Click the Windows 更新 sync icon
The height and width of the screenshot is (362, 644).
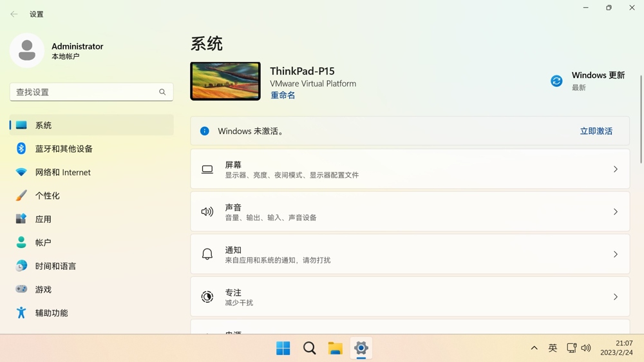point(556,81)
